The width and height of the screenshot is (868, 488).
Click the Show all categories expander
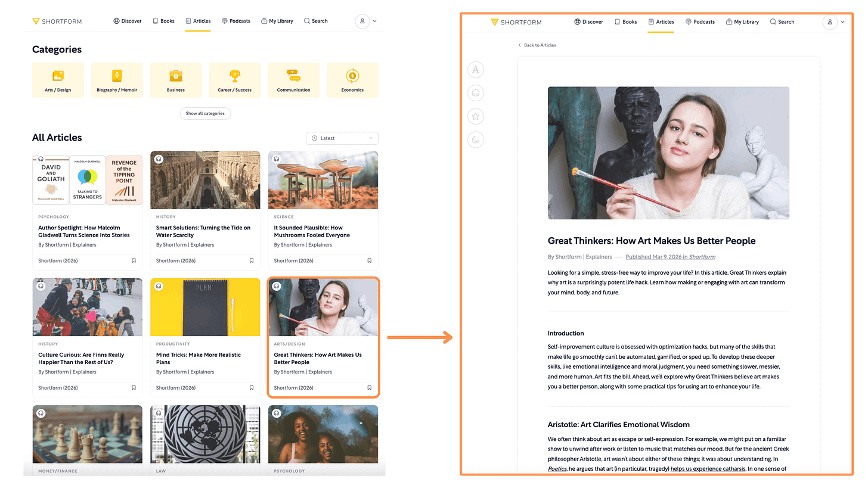tap(205, 113)
